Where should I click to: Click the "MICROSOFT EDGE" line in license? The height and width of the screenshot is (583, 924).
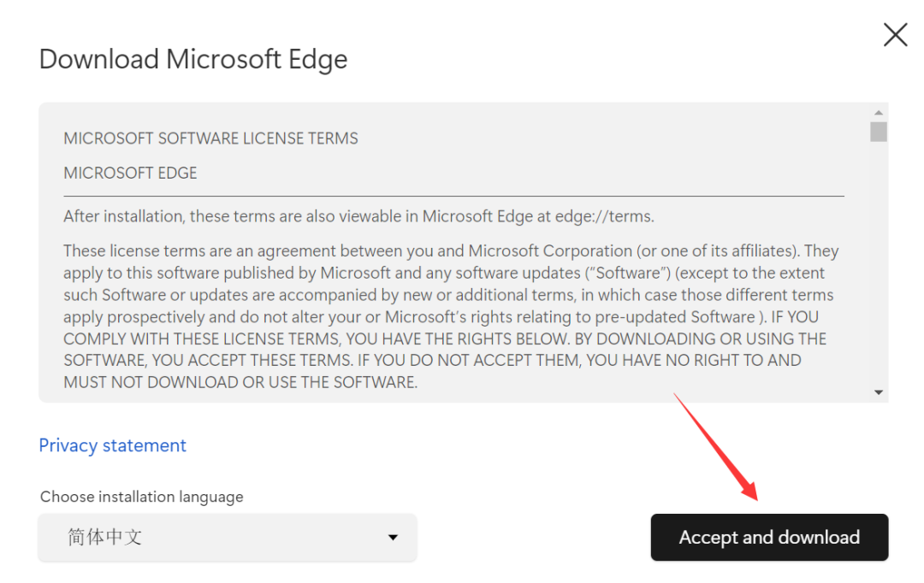[130, 173]
